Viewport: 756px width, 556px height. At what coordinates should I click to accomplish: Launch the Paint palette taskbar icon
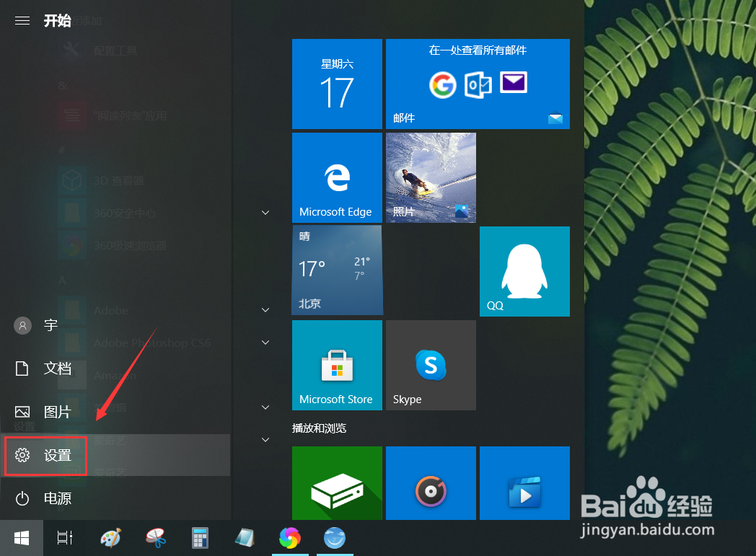(x=110, y=538)
